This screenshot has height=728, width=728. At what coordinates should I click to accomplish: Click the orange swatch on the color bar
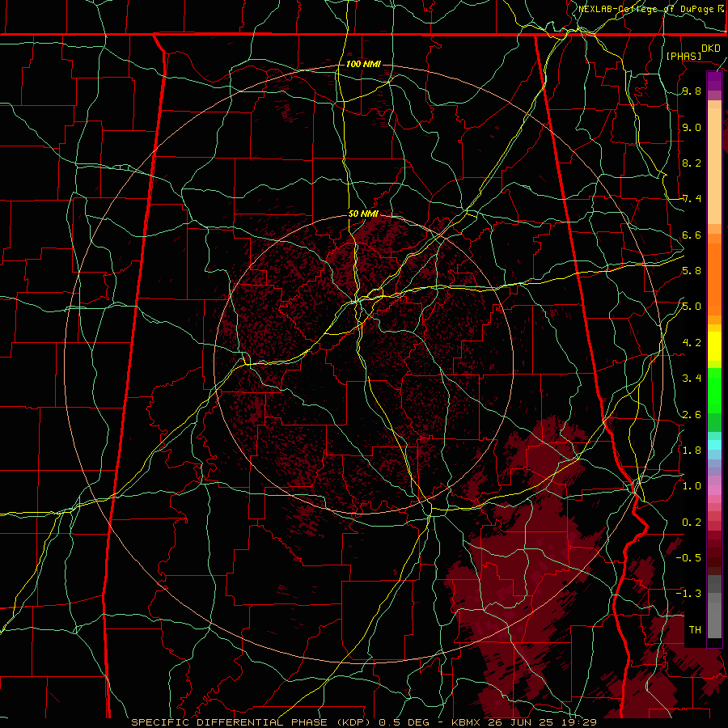click(x=714, y=278)
